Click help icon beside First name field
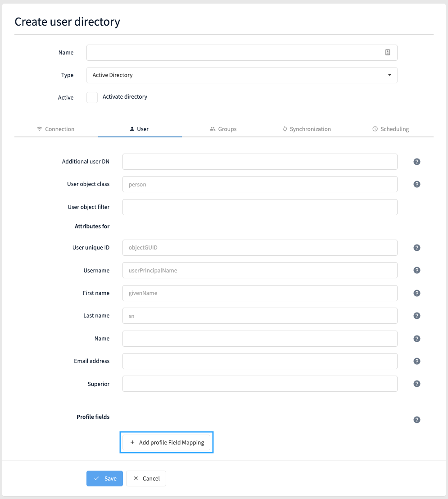The image size is (448, 499). click(417, 293)
